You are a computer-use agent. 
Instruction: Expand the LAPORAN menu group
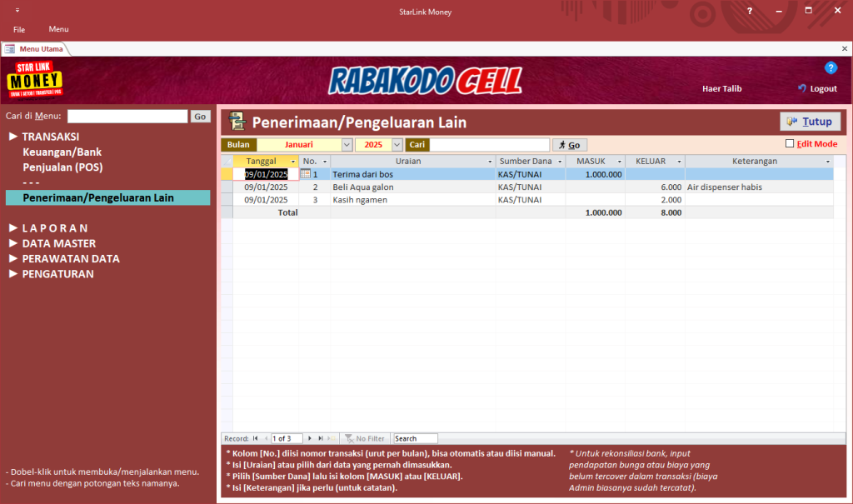click(x=13, y=227)
